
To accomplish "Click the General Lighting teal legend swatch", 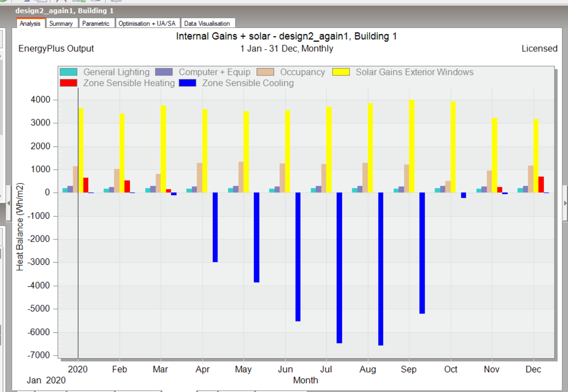I will 68,72.
